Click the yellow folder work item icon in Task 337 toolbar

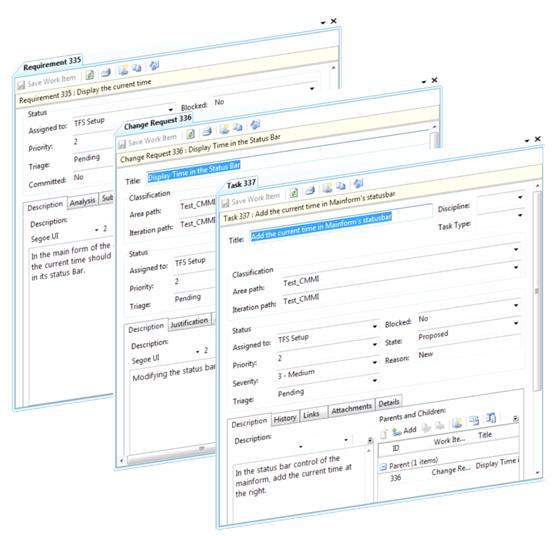pos(327,188)
